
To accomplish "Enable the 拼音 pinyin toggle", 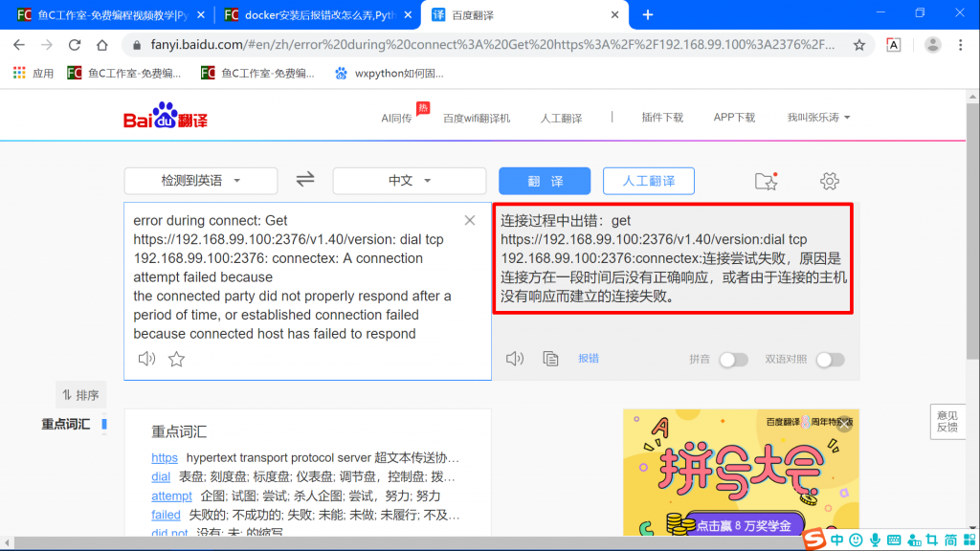I will (734, 359).
